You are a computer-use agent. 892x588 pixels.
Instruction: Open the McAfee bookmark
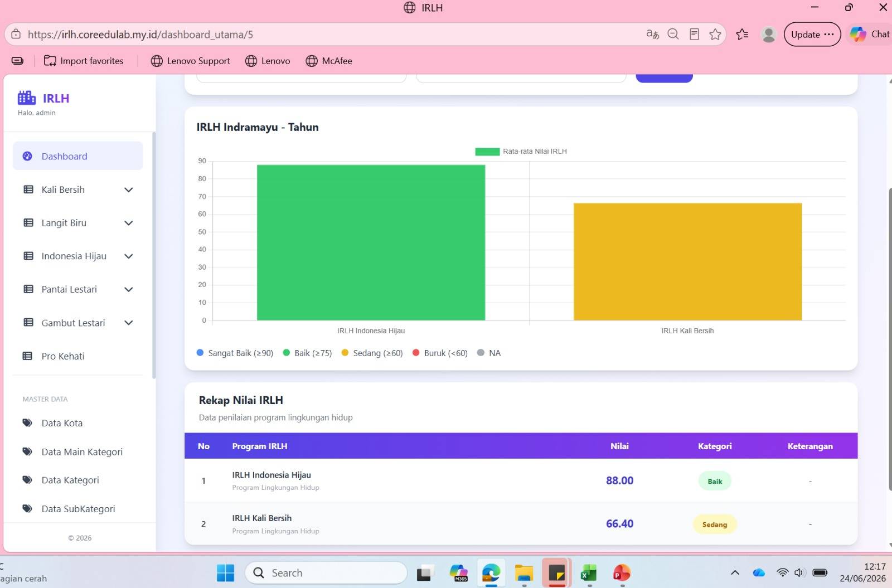(329, 61)
